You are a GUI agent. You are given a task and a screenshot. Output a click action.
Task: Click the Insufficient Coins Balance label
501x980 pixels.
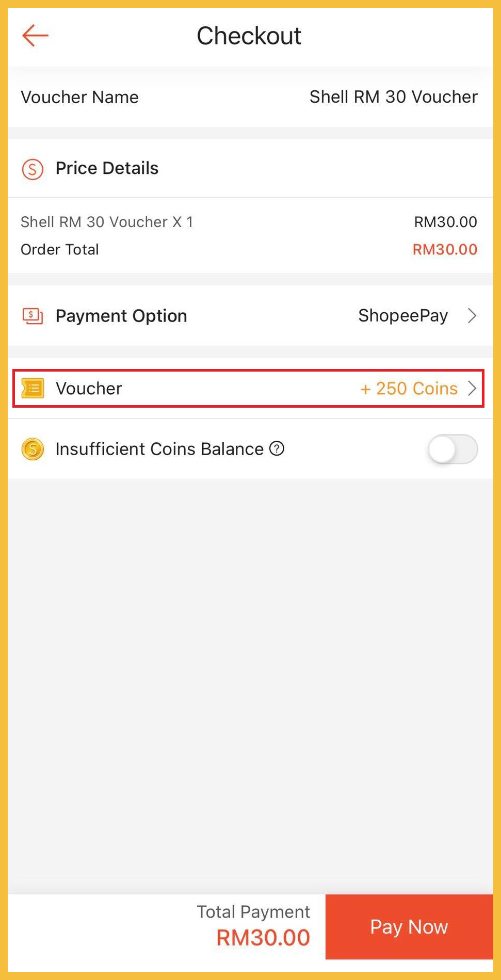pyautogui.click(x=159, y=449)
